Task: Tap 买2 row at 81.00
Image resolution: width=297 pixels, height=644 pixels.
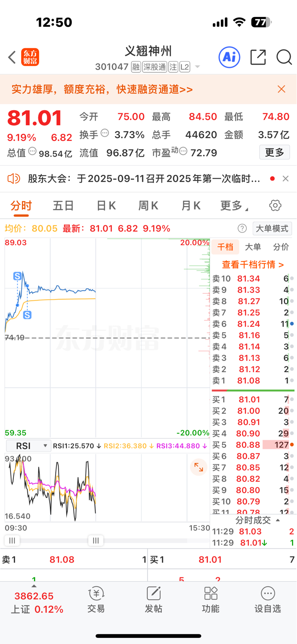Action: (x=253, y=411)
